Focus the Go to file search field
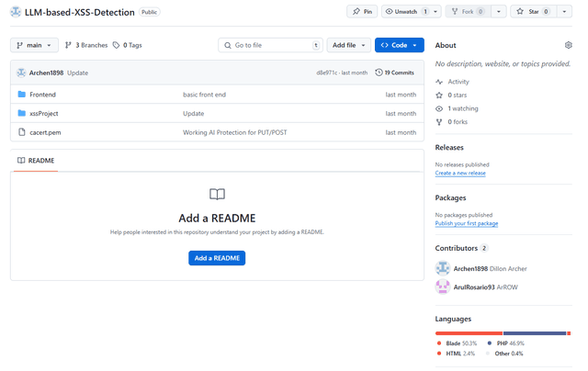The width and height of the screenshot is (588, 371). click(x=270, y=45)
